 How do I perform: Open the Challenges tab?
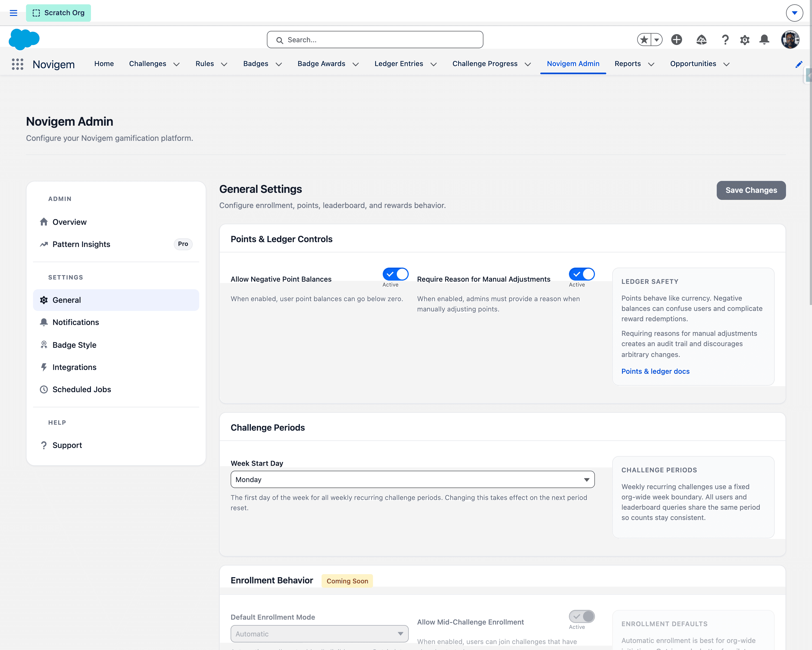(148, 64)
